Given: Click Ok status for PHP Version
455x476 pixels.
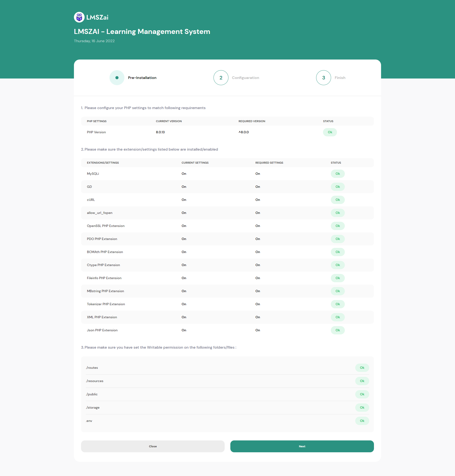Looking at the screenshot, I should 330,132.
